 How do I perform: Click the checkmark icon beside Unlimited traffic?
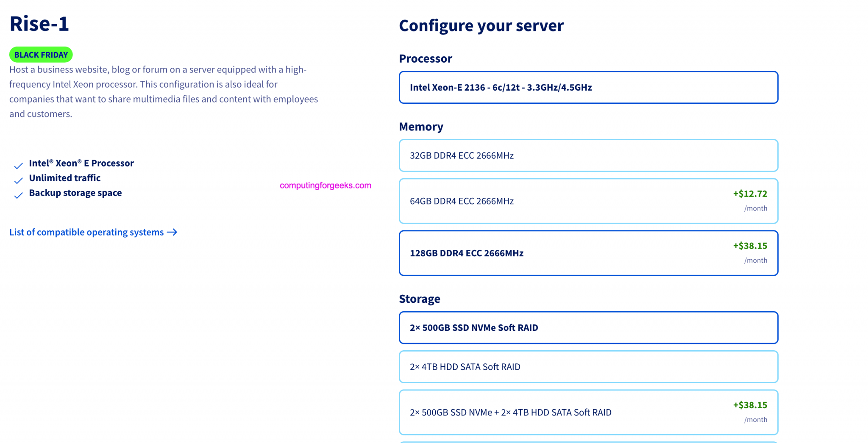coord(18,180)
